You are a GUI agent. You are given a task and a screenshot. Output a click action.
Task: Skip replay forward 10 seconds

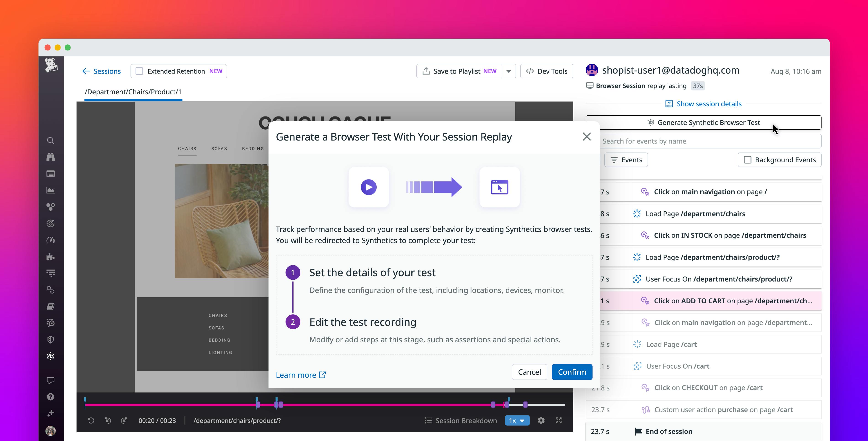coord(124,420)
